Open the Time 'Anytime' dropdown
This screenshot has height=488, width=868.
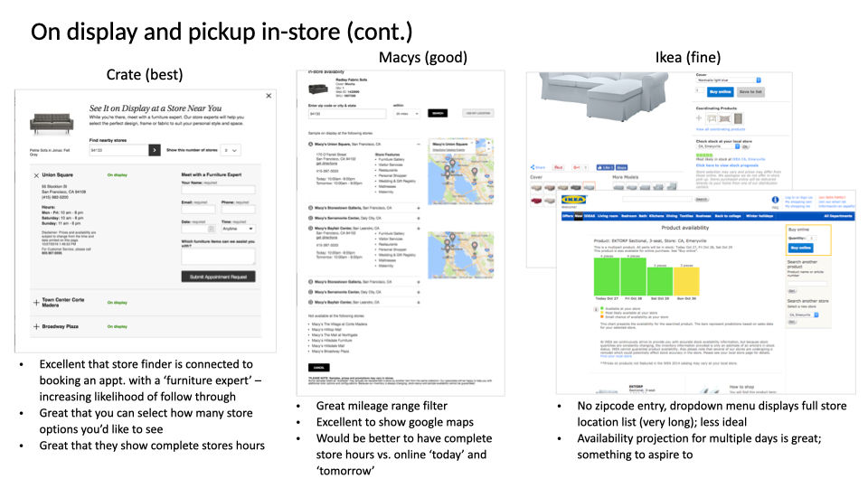(x=238, y=229)
